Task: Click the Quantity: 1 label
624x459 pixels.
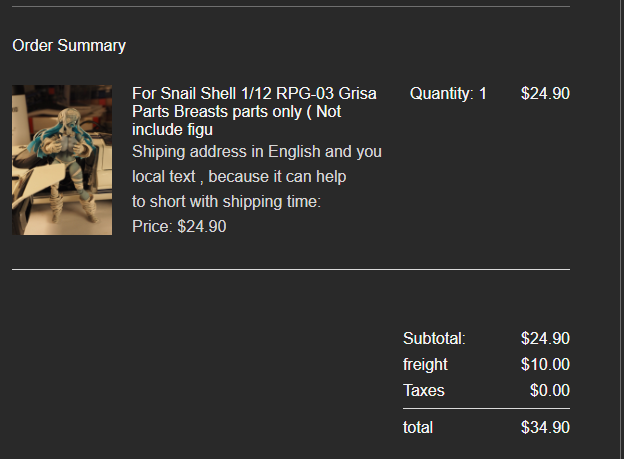Action: 448,94
